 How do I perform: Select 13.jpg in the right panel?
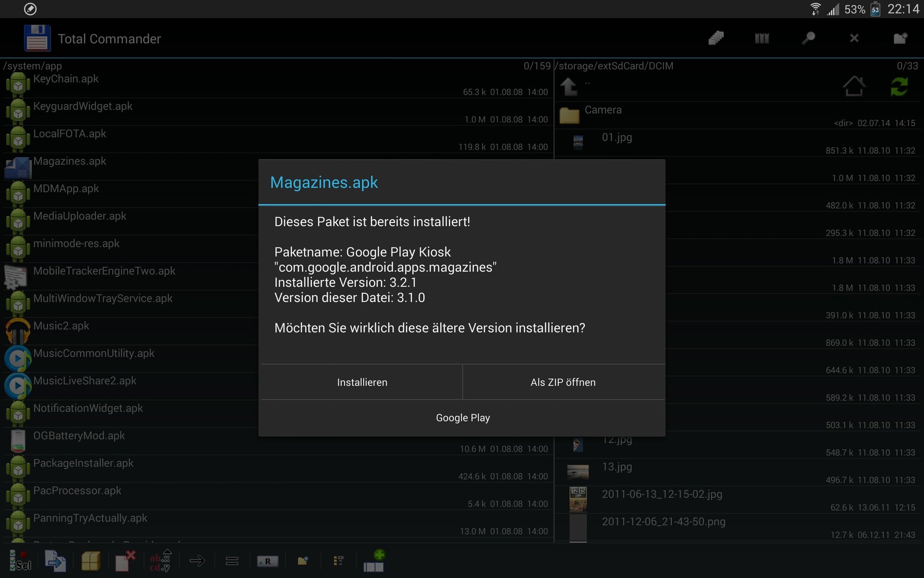[739, 472]
